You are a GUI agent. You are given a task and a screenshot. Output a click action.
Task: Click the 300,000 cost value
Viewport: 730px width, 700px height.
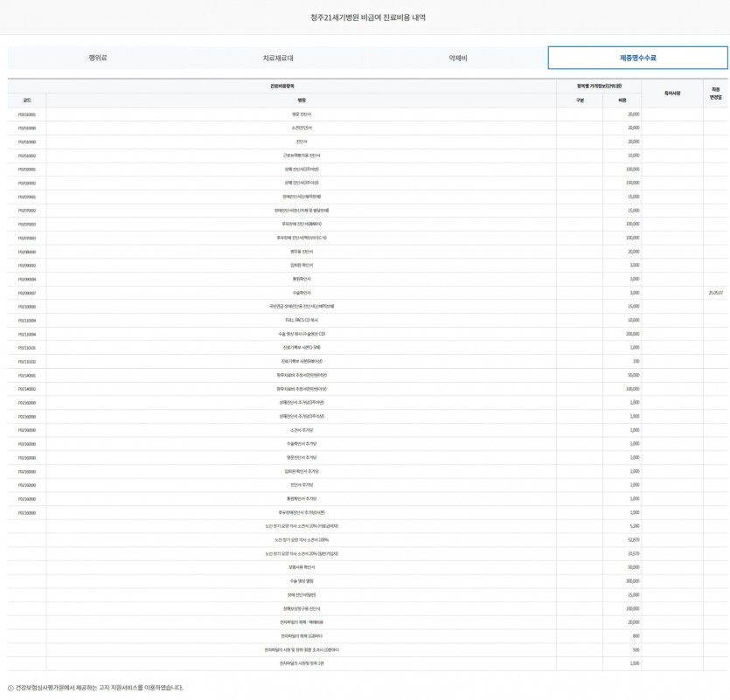pos(632,581)
